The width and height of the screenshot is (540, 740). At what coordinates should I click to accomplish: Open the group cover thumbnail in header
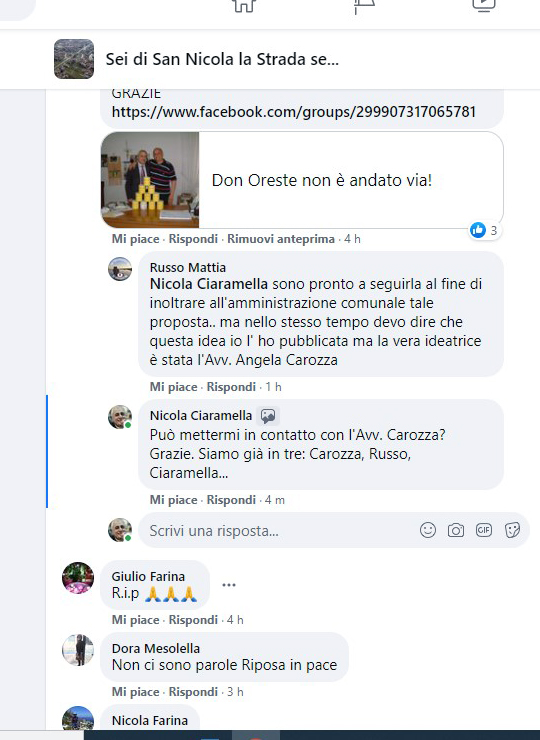[74, 59]
